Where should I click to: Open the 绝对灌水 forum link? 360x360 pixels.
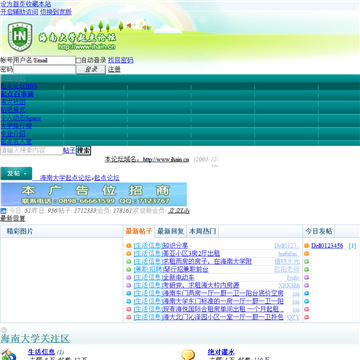click(221, 352)
